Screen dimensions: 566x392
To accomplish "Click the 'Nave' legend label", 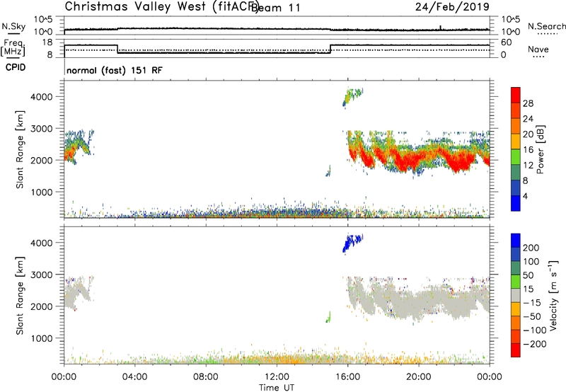I will (x=538, y=50).
